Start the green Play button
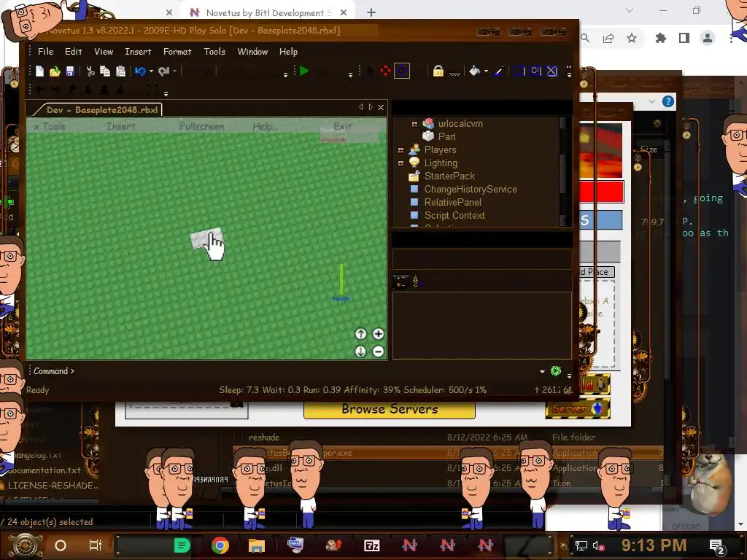The width and height of the screenshot is (747, 560). 304,71
